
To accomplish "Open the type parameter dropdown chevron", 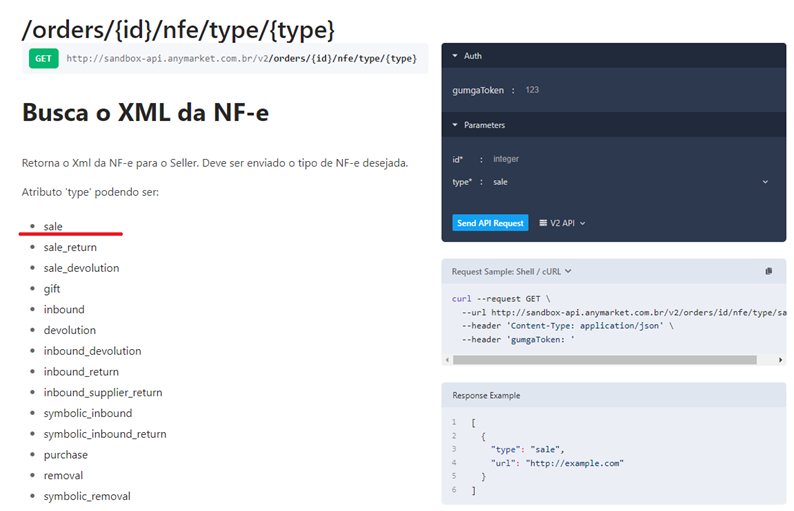I will (765, 182).
